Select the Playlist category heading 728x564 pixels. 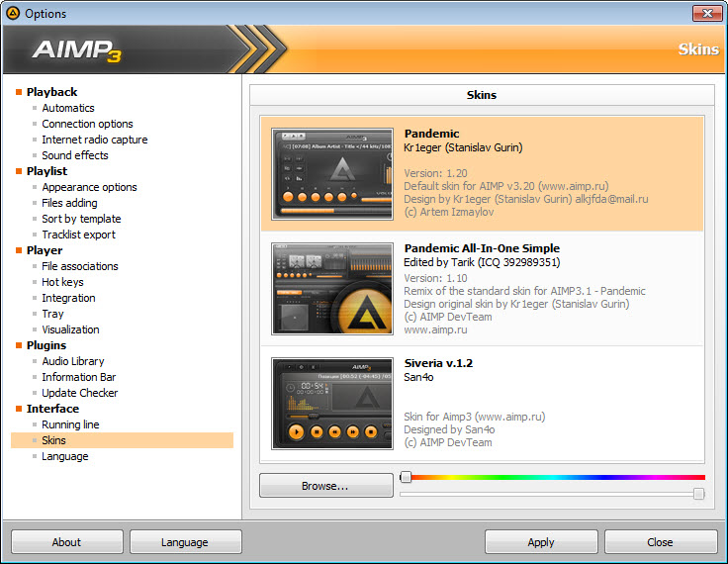(46, 171)
